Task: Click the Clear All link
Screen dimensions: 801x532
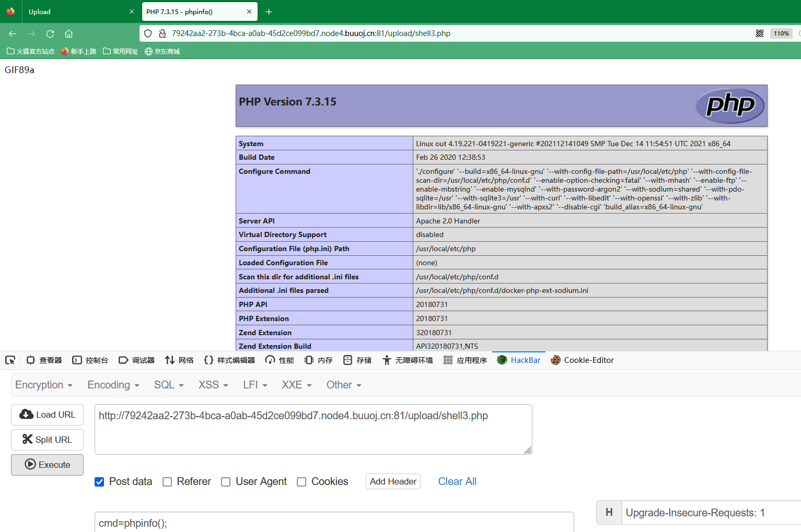Action: (x=457, y=481)
